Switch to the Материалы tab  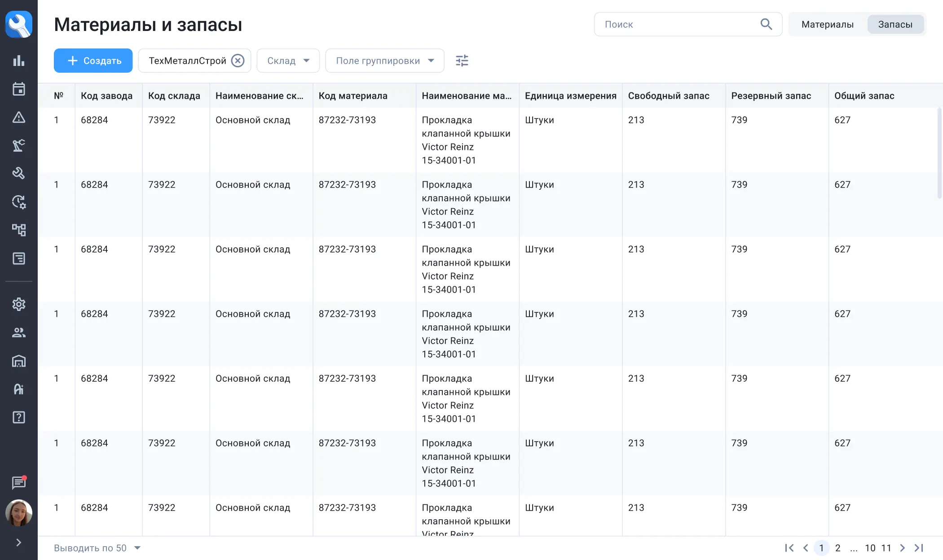[x=827, y=24]
